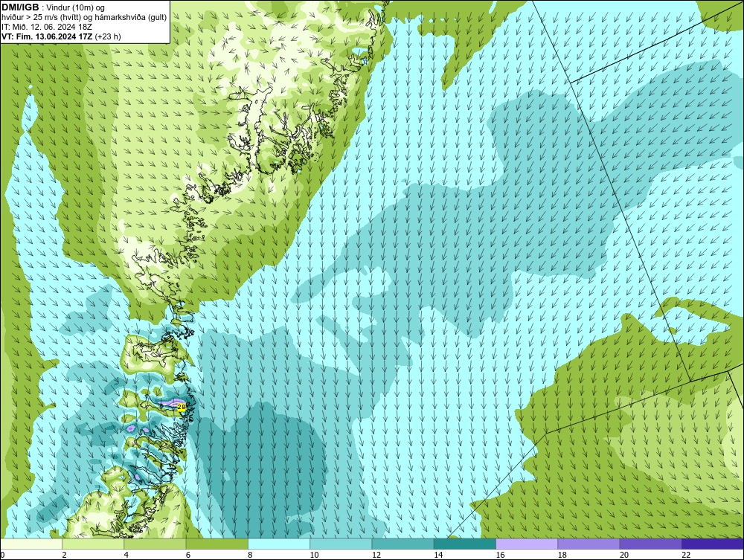The image size is (744, 560).
Task: Click the 2-4 m/s light green swatch
Action: point(93,544)
